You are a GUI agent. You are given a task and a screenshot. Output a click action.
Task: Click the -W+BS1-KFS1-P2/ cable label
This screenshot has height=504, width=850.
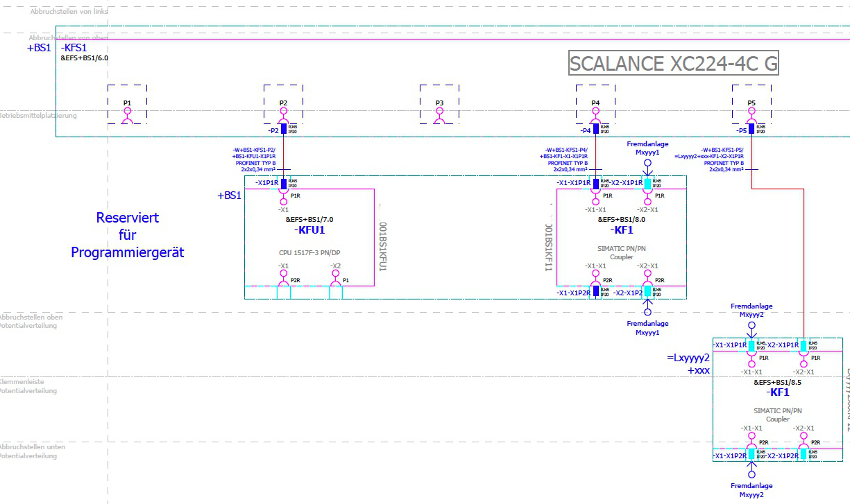click(254, 150)
